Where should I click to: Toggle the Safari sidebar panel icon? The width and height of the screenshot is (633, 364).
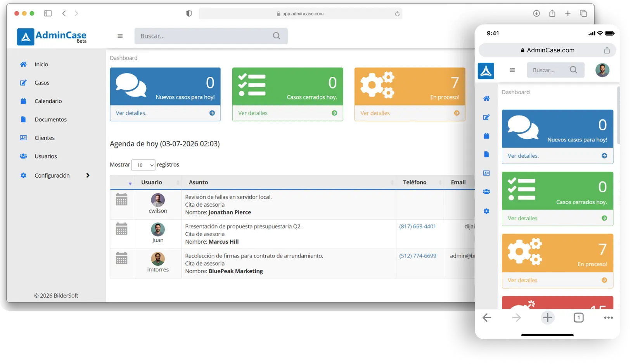click(48, 14)
